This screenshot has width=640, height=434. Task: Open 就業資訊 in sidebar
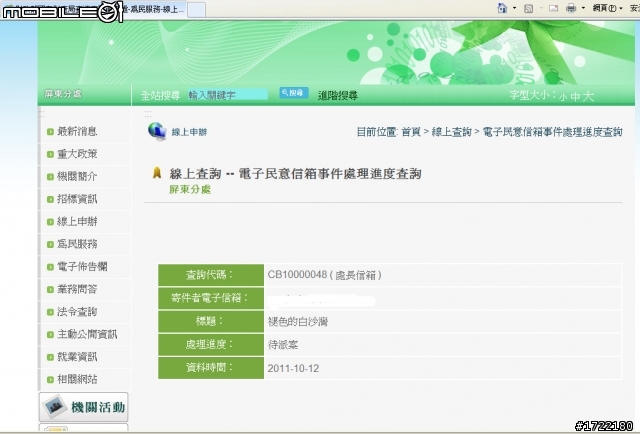[x=77, y=356]
